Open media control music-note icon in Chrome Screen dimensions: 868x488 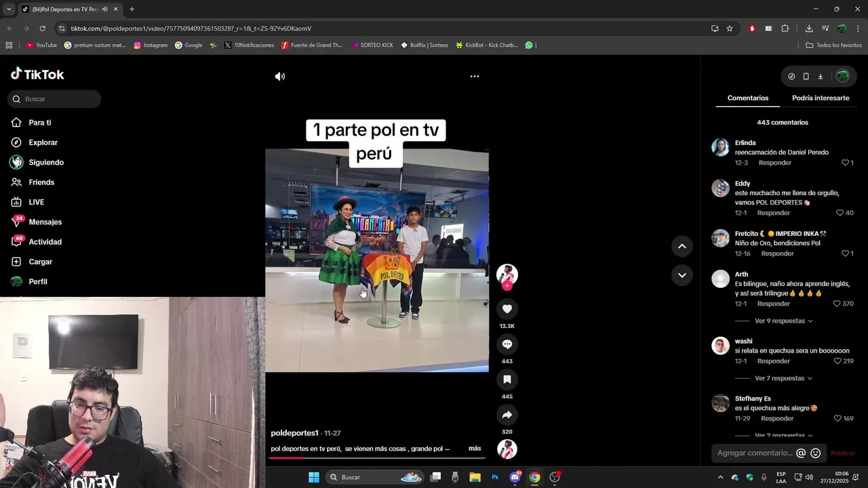[x=825, y=28]
